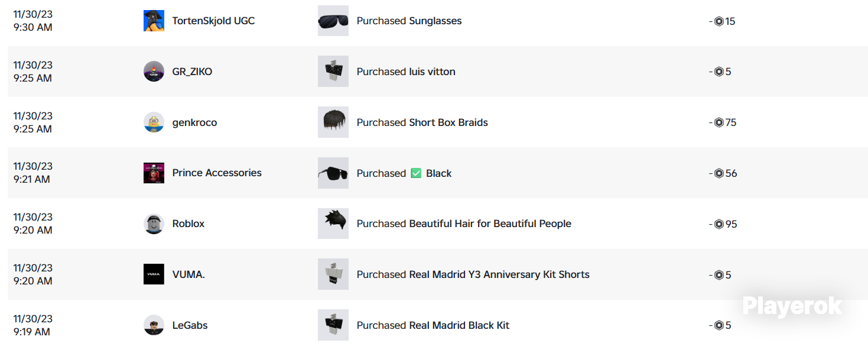The height and width of the screenshot is (343, 868).
Task: Open Prince Accessories name link
Action: click(x=217, y=173)
